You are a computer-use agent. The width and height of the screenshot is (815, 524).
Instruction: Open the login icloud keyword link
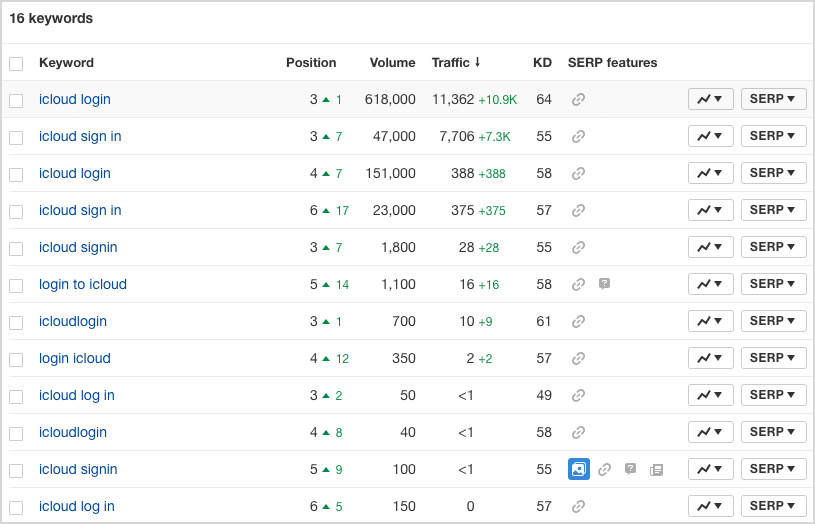point(75,358)
